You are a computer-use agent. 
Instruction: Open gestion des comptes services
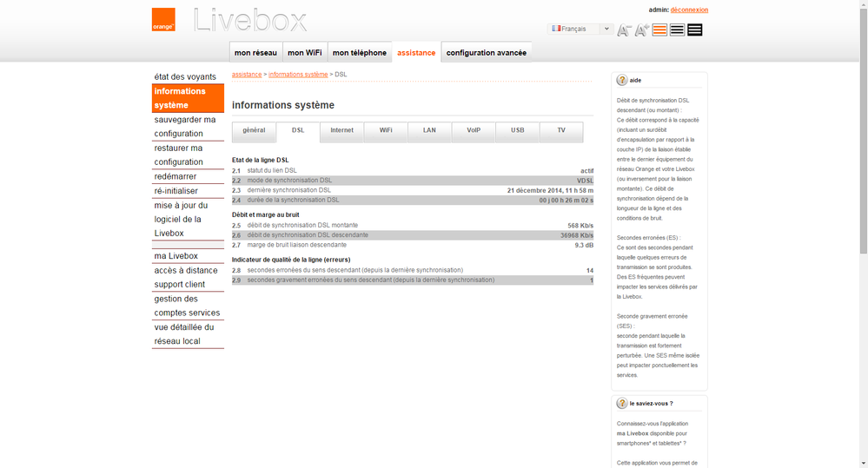point(188,306)
